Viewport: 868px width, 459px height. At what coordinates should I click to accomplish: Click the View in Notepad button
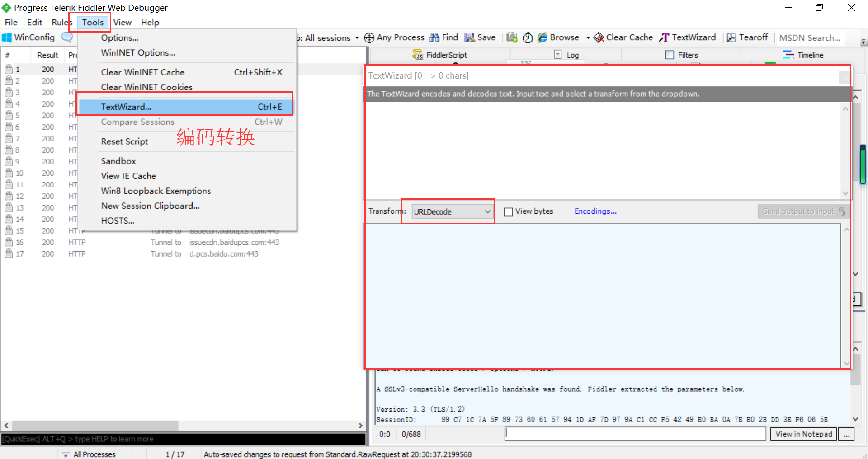[804, 434]
